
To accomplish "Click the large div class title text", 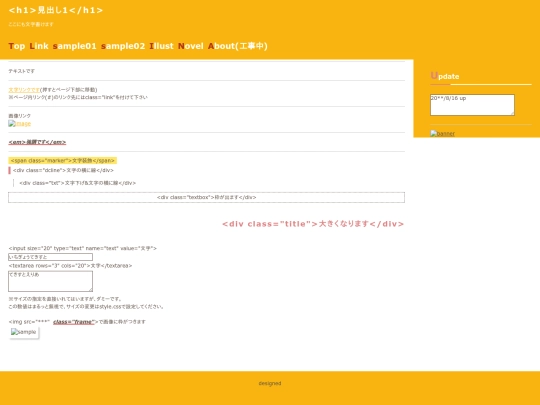I will pos(313,224).
